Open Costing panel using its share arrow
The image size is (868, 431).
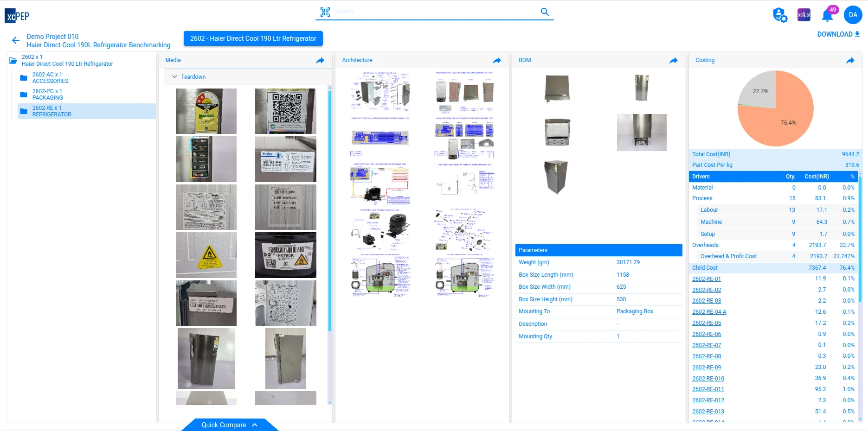pyautogui.click(x=850, y=60)
